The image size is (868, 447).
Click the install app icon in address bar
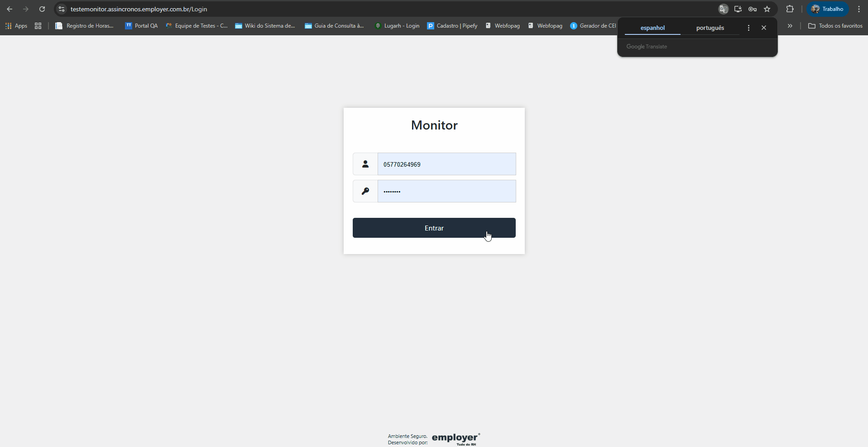[x=738, y=9]
